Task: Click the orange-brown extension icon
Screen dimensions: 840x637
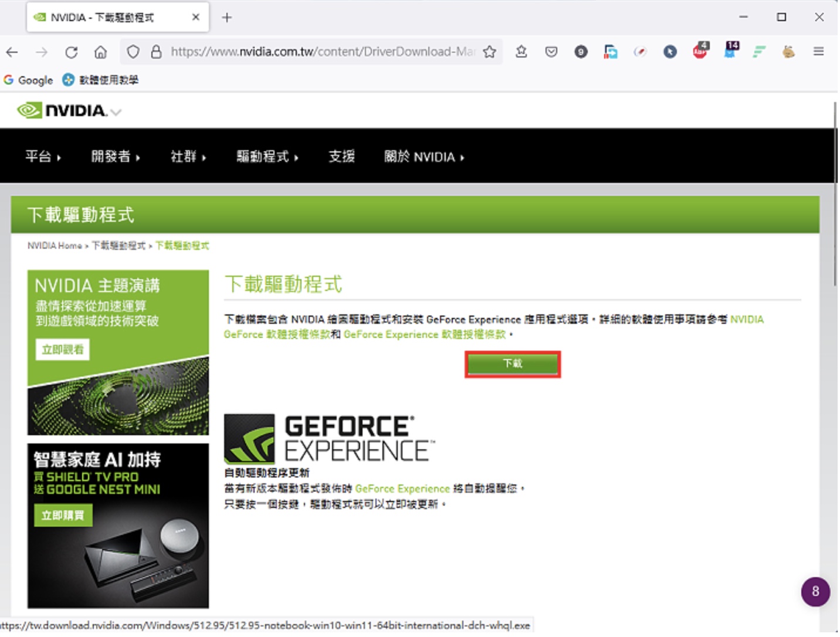Action: [x=789, y=52]
